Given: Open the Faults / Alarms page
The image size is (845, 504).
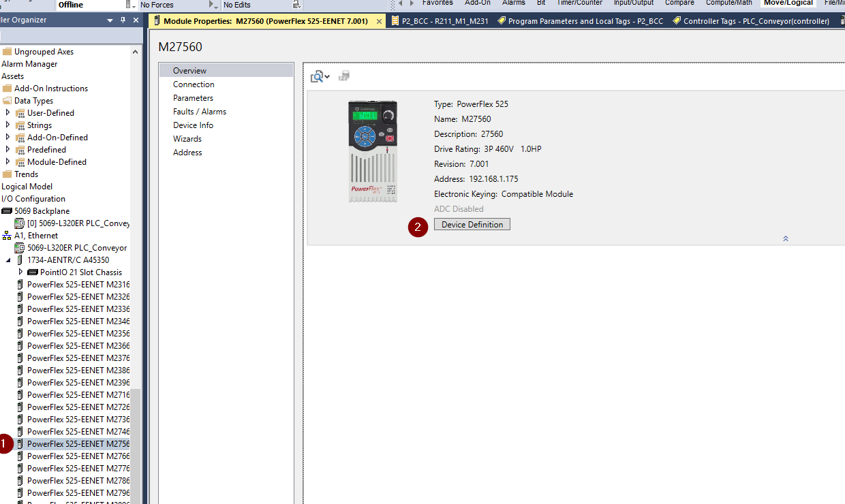Looking at the screenshot, I should (x=200, y=112).
